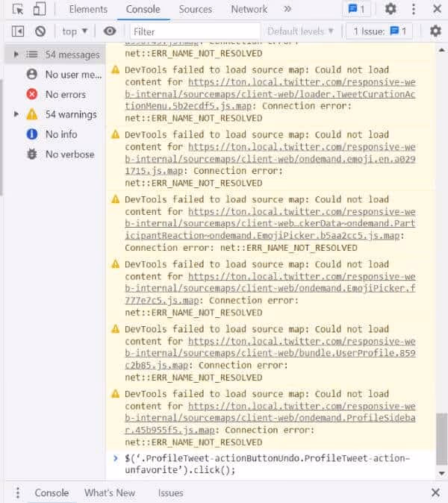
Task: Click the user messages person icon
Action: pos(32,75)
